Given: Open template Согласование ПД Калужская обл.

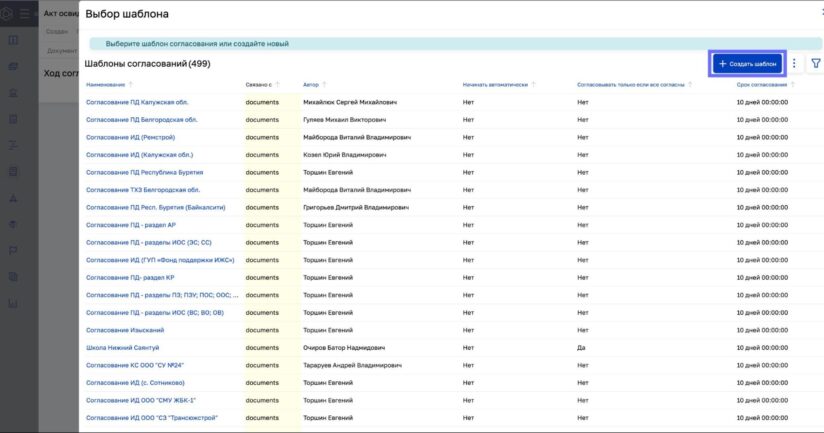Looking at the screenshot, I should pos(137,102).
